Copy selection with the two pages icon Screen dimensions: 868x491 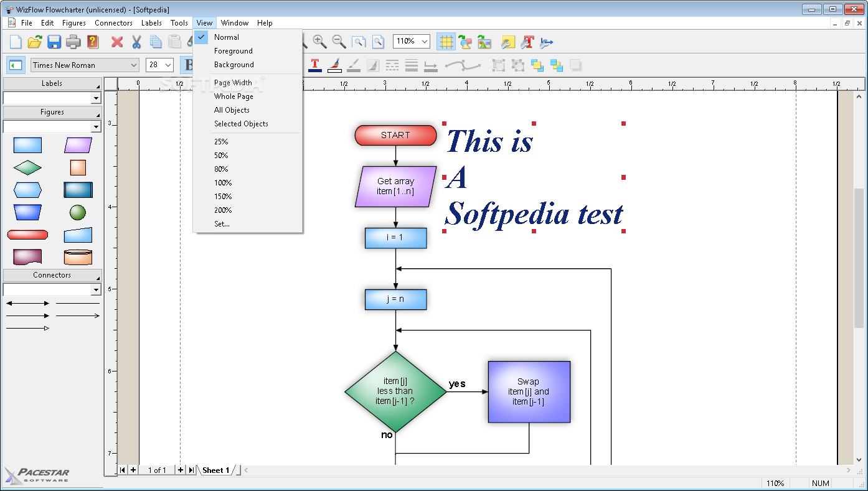click(156, 42)
